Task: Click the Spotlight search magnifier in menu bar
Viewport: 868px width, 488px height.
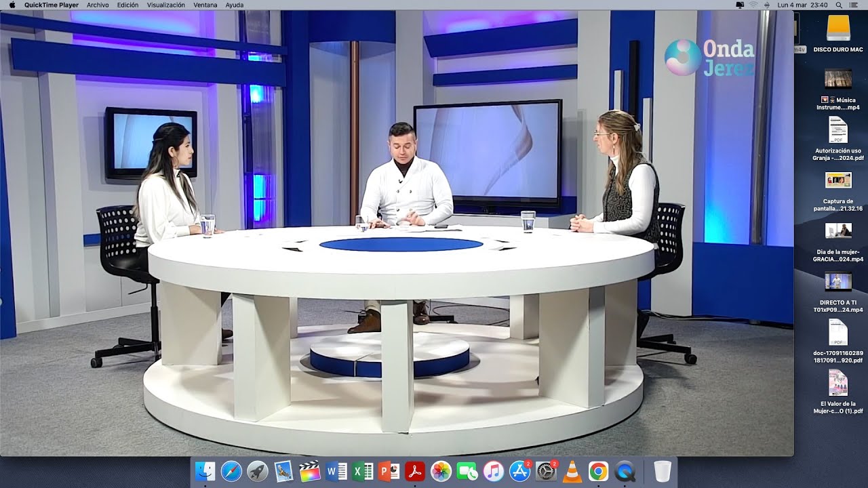Action: point(839,5)
